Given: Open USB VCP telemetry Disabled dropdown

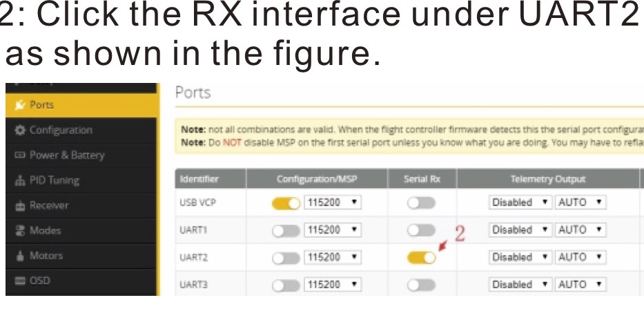Looking at the screenshot, I should 520,203.
